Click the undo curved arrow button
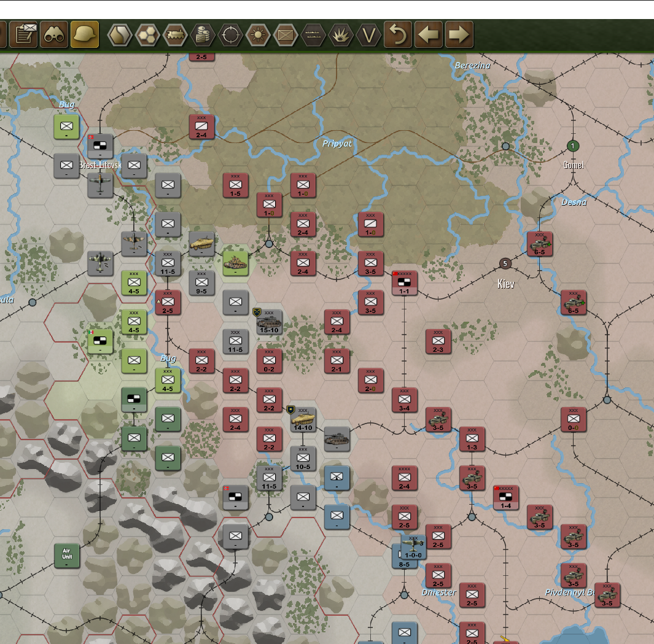This screenshot has width=654, height=644. point(398,34)
